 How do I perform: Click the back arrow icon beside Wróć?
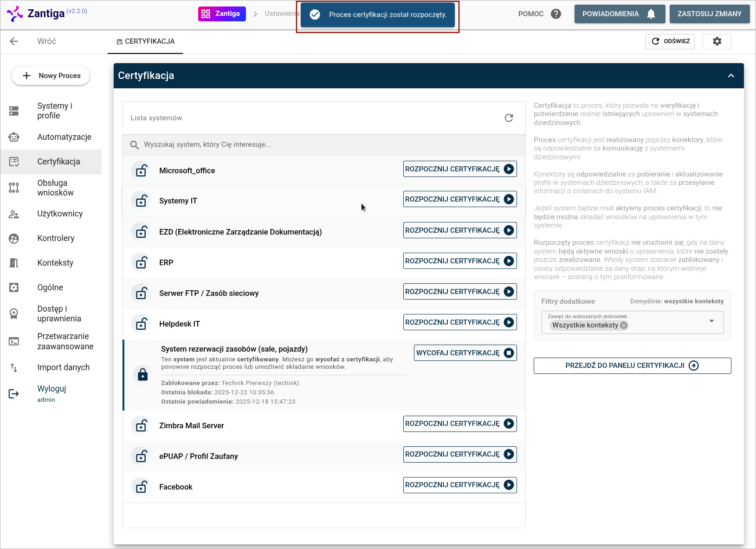(14, 41)
